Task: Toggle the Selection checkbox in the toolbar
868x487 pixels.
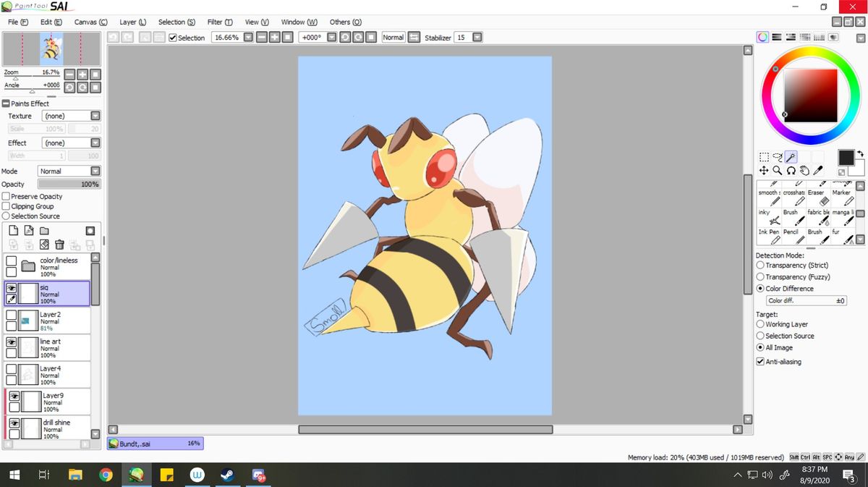Action: click(173, 38)
